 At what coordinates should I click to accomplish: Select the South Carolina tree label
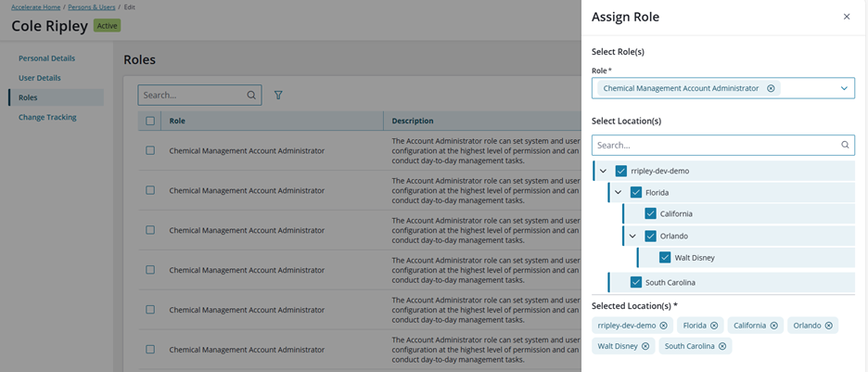click(670, 283)
